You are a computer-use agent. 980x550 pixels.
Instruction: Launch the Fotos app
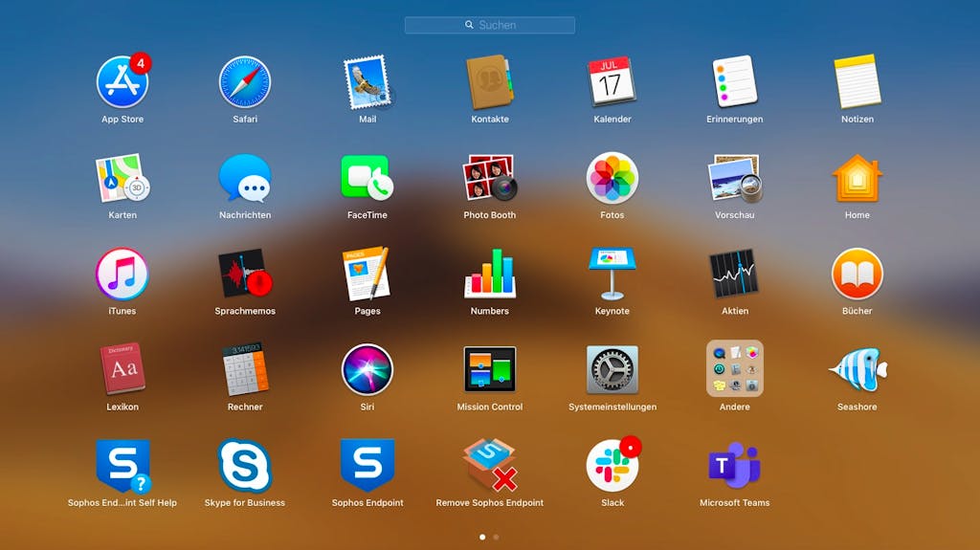point(612,178)
